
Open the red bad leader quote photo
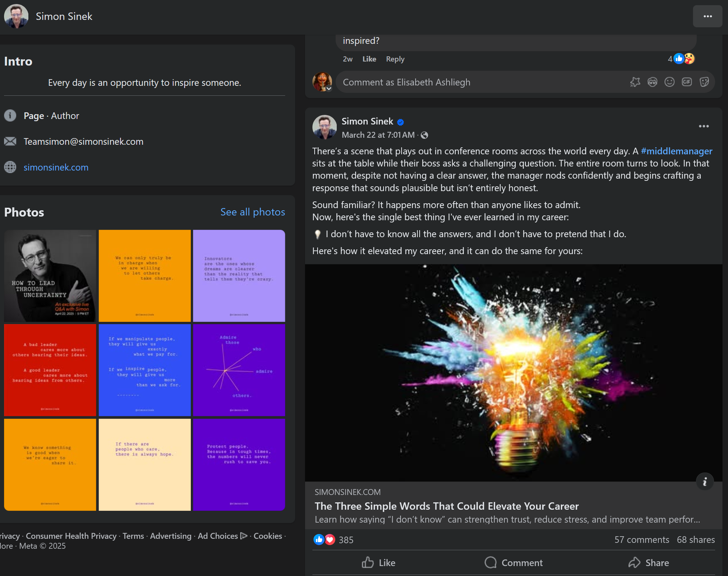(x=50, y=370)
